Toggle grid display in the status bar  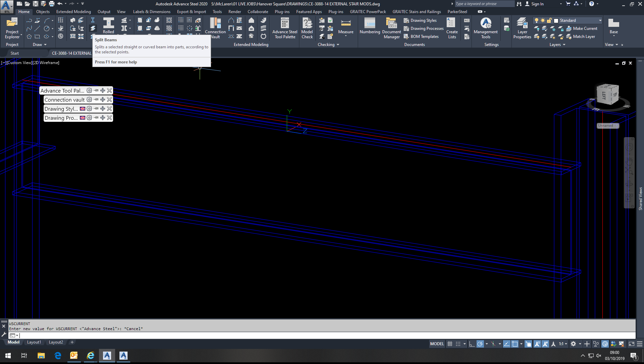[450, 344]
